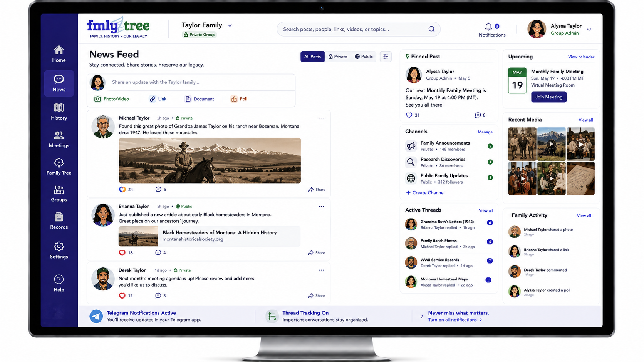
Task: Expand Alyssa Taylor account menu
Action: pyautogui.click(x=589, y=30)
